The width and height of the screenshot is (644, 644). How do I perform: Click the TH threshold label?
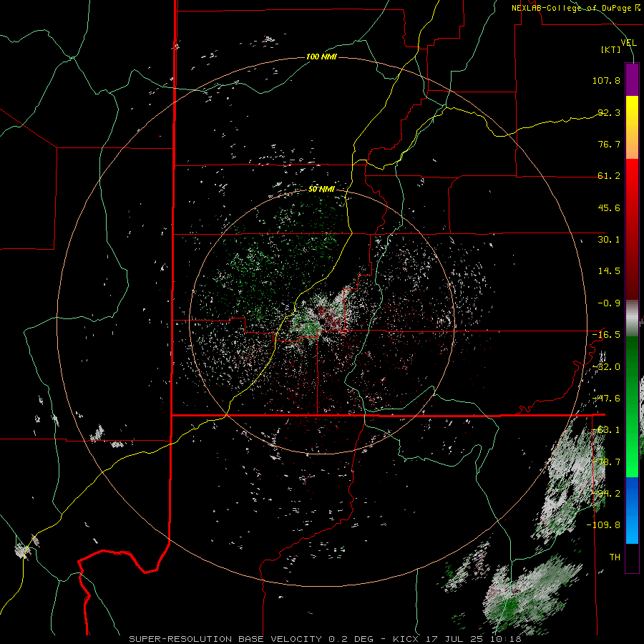[x=615, y=557]
